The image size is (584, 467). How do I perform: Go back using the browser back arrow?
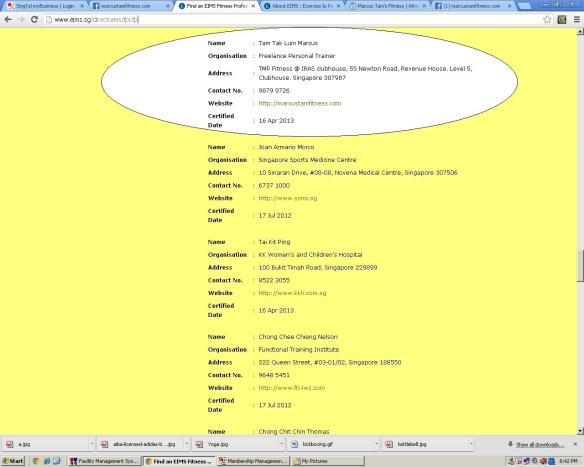pyautogui.click(x=8, y=19)
